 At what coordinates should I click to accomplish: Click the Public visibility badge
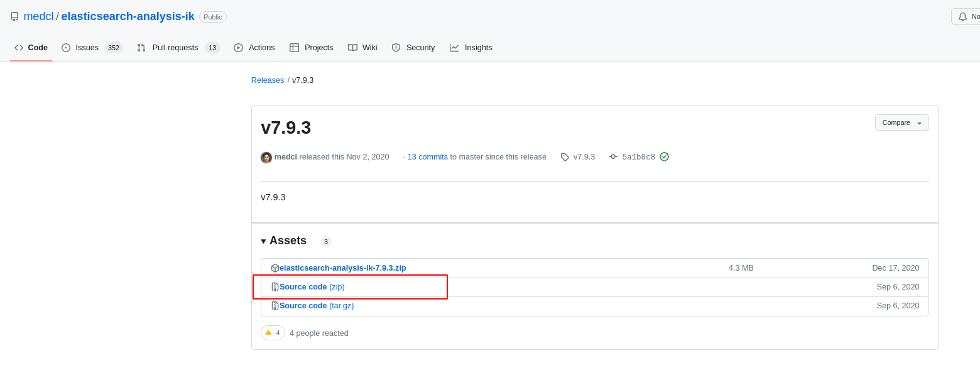(213, 17)
